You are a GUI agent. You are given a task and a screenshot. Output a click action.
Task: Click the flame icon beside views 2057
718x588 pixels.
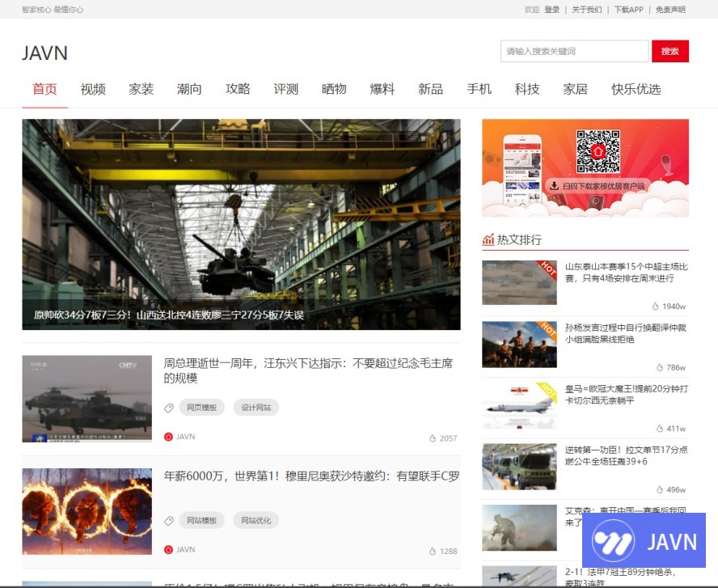433,438
